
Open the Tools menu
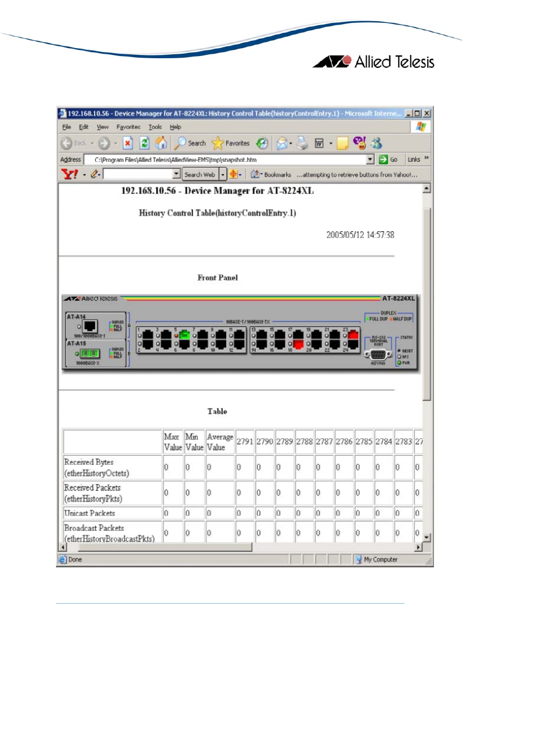pos(155,127)
